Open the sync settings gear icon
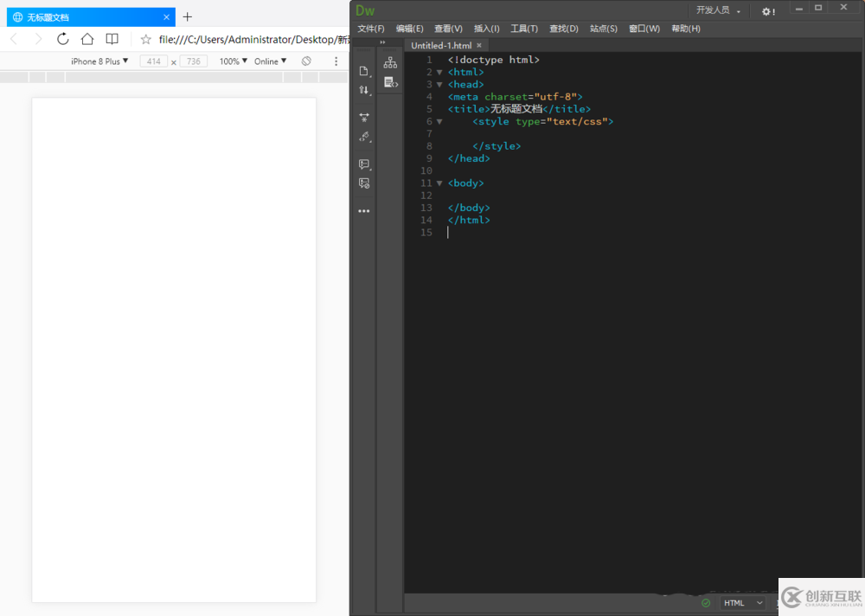The image size is (865, 616). point(767,11)
